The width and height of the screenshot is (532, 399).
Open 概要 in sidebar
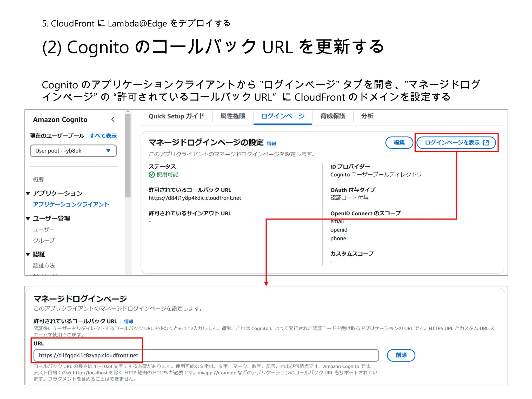38,179
